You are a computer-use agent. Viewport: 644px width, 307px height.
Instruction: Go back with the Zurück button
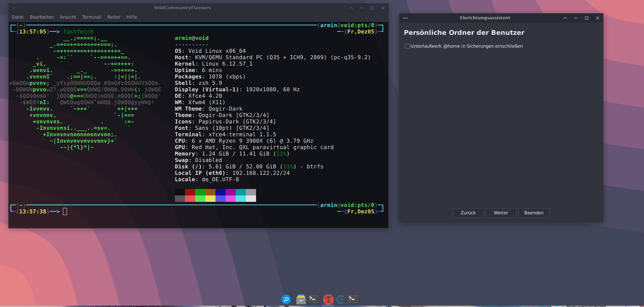tap(468, 213)
